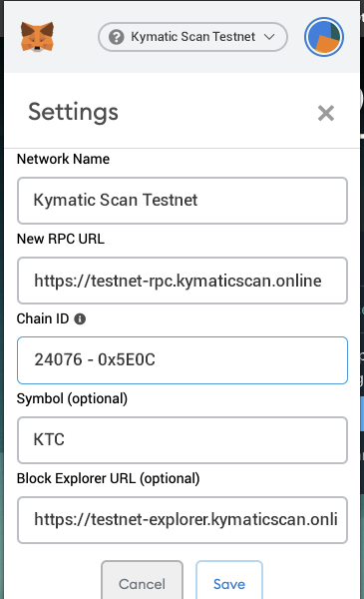Click into the Chain ID field

click(x=182, y=360)
